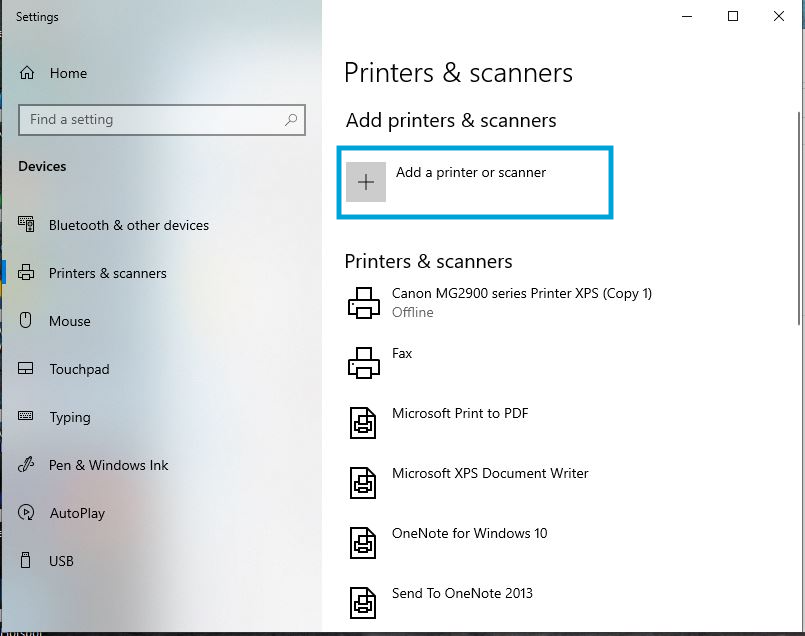Select the Canon MG2900 series Printer XPS entry

[521, 293]
